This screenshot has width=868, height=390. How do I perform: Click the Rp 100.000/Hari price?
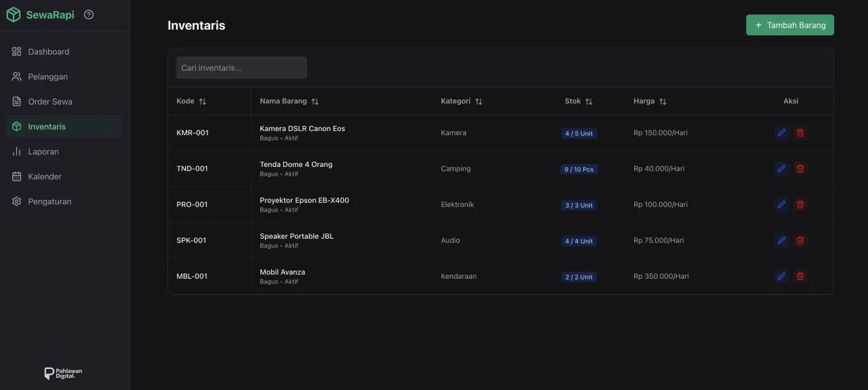click(x=660, y=204)
